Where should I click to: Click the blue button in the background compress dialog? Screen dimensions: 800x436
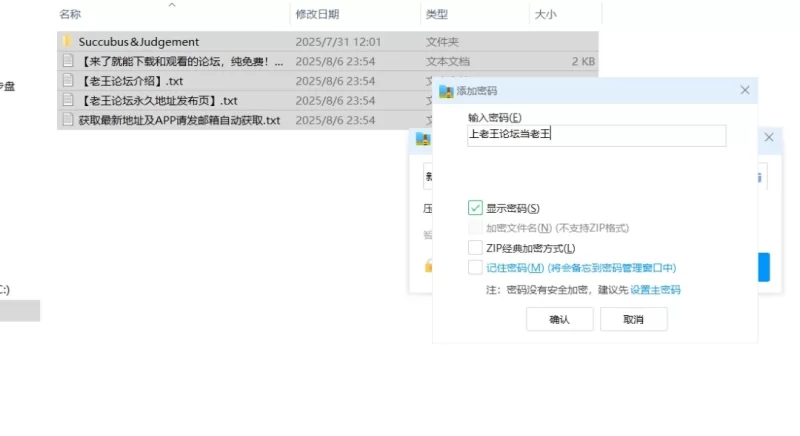tap(764, 267)
